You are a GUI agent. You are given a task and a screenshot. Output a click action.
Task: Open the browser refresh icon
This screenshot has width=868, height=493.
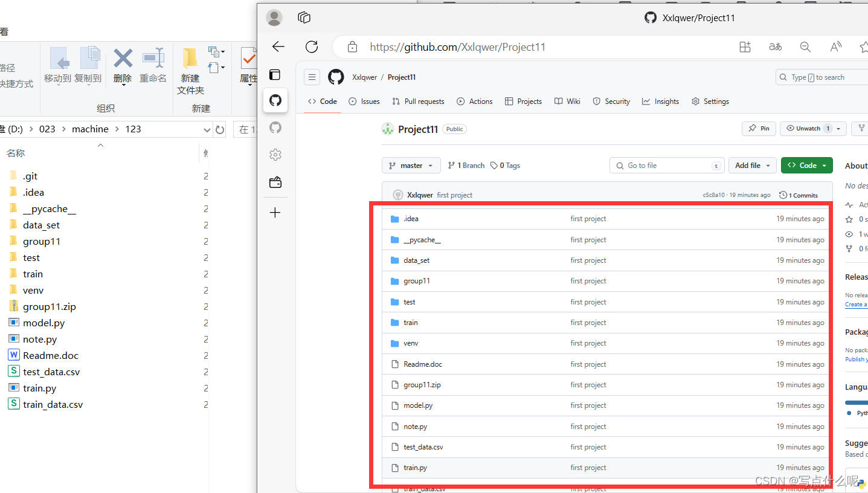tap(312, 47)
